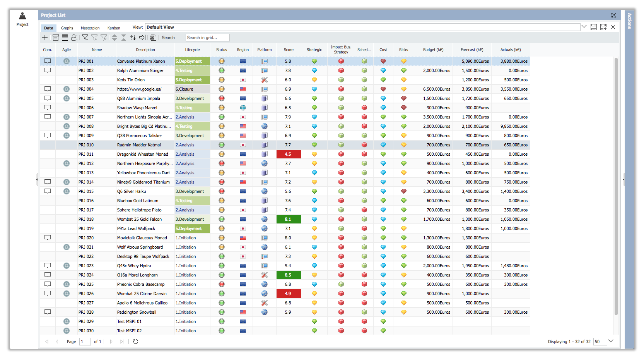Click the collapse all rows icon
This screenshot has width=644, height=359.
(x=124, y=38)
